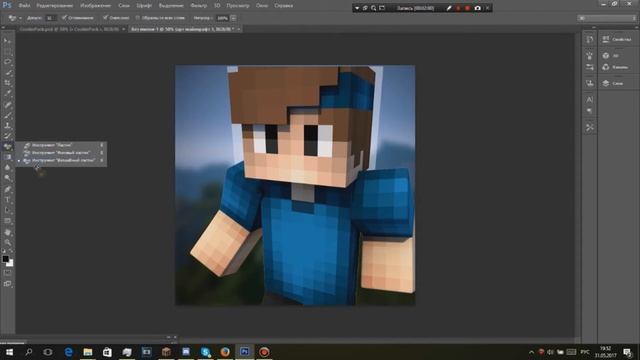640x360 pixels.
Task: Open the Свойства panel
Action: pyautogui.click(x=617, y=39)
